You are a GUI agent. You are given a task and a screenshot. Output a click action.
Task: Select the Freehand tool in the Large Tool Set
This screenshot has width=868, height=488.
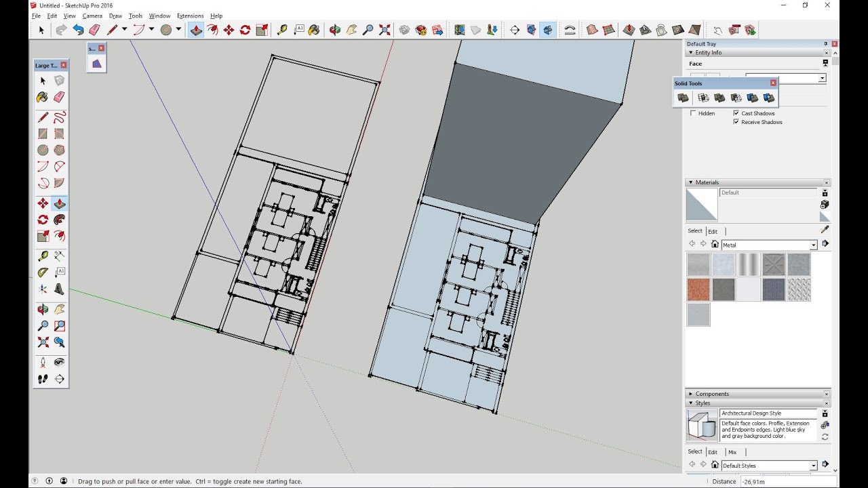(x=59, y=117)
